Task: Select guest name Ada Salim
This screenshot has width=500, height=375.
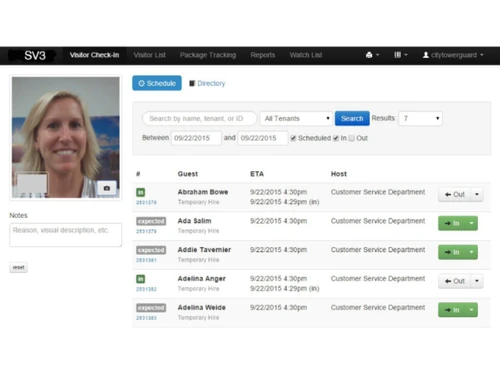Action: [194, 221]
